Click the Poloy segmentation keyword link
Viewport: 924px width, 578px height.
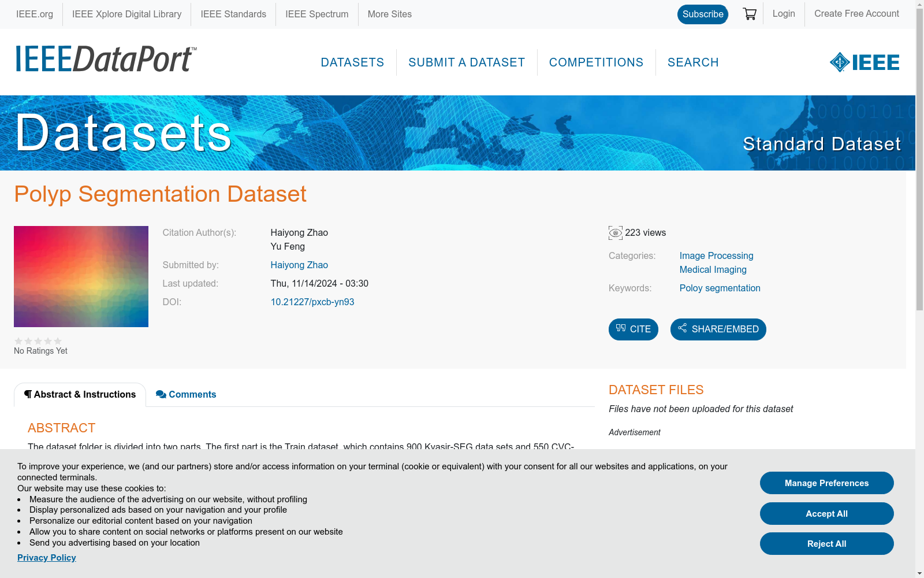[720, 288]
